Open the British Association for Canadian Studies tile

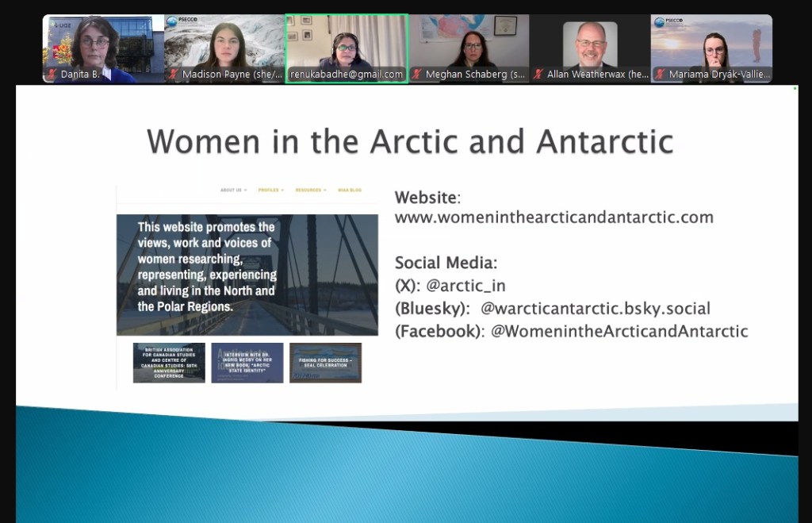(169, 363)
